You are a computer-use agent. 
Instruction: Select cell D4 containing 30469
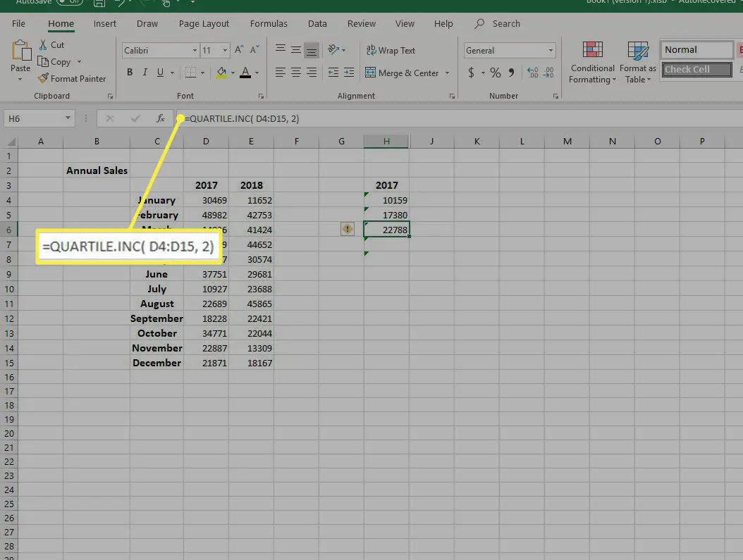pyautogui.click(x=206, y=200)
